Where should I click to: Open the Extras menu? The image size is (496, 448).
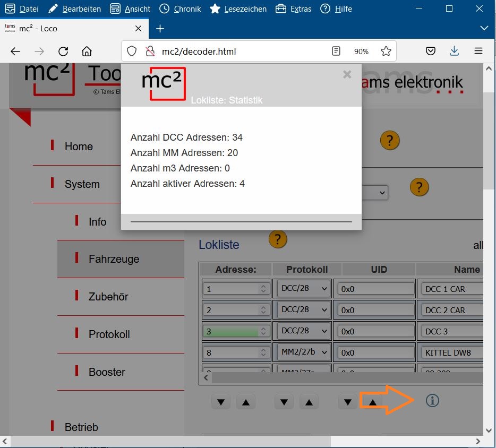[x=293, y=9]
